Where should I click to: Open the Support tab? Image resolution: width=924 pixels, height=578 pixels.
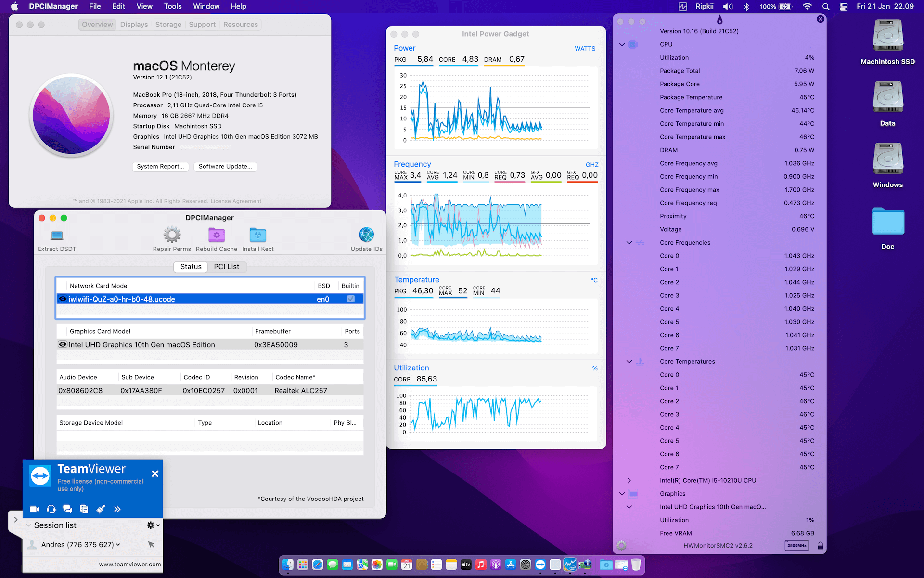coord(202,25)
